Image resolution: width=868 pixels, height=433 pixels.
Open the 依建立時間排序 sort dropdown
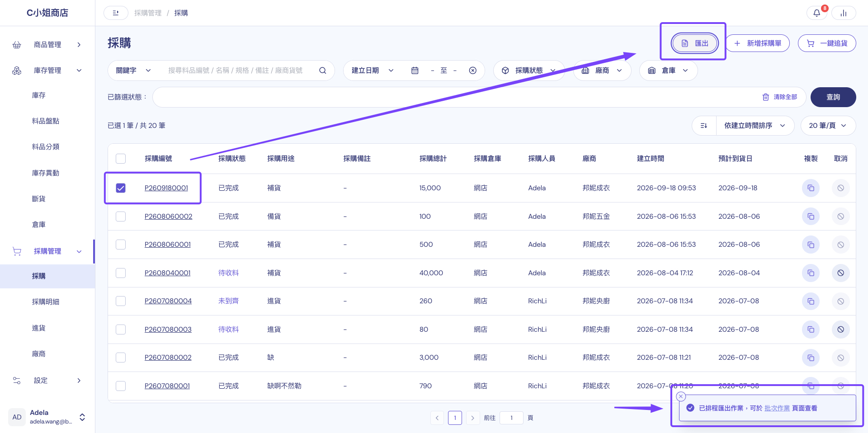pos(755,126)
